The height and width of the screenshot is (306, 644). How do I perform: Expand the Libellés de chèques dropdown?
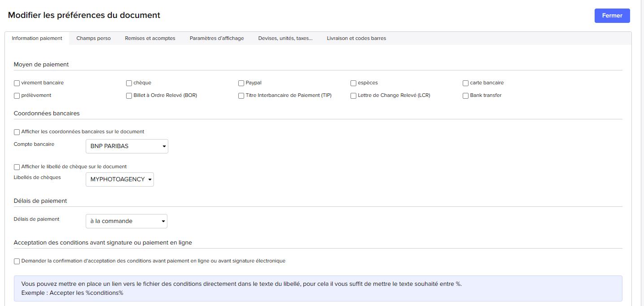(x=119, y=179)
